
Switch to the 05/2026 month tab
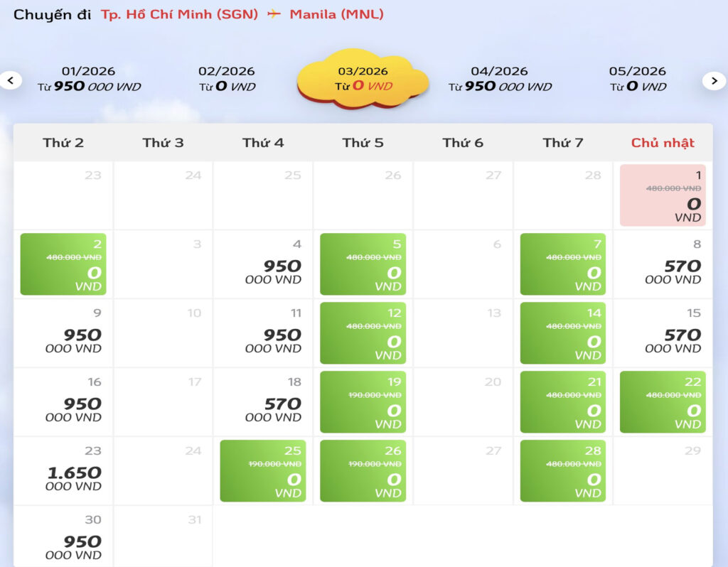tap(638, 79)
